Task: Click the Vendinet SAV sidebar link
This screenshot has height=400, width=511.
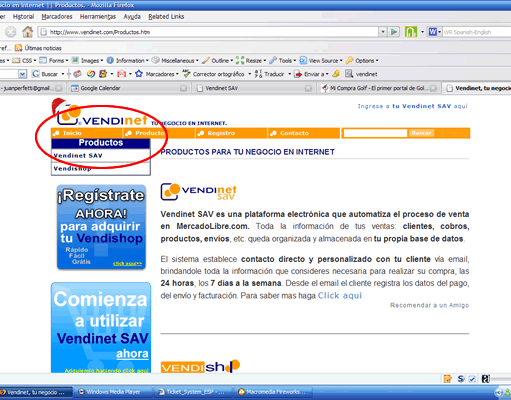Action: (x=78, y=156)
